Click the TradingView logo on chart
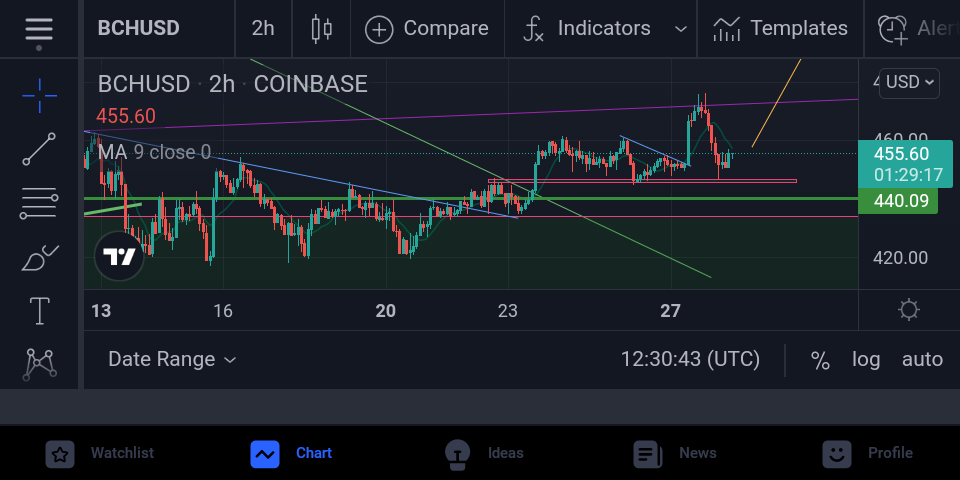960x480 pixels. click(x=119, y=257)
